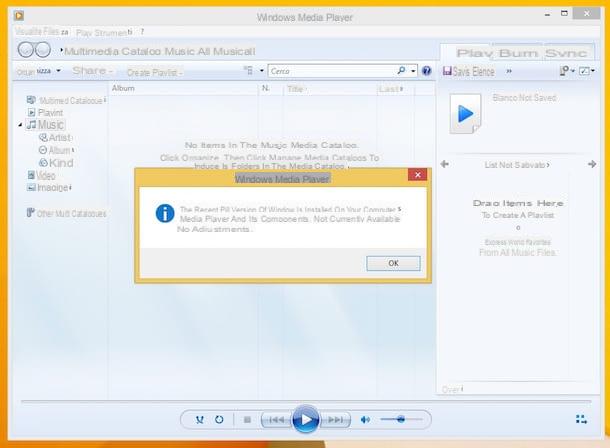Open the Create Playlist dropdown
610x448 pixels.
(x=154, y=72)
